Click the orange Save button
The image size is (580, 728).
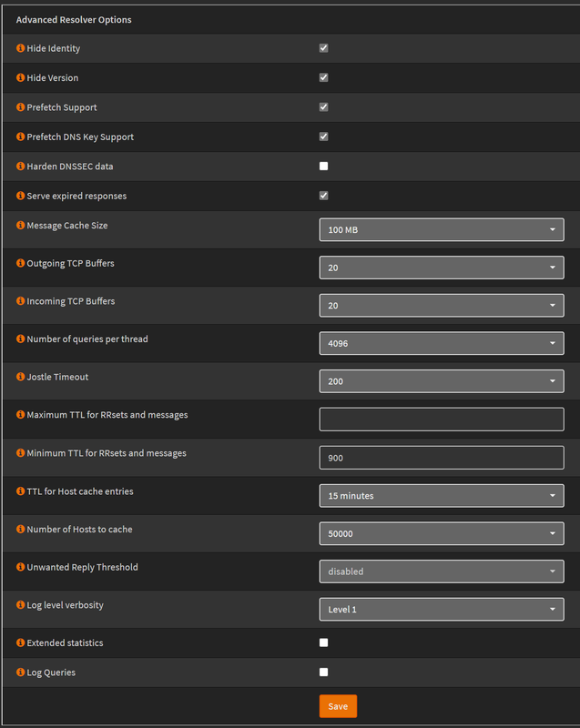pyautogui.click(x=338, y=706)
